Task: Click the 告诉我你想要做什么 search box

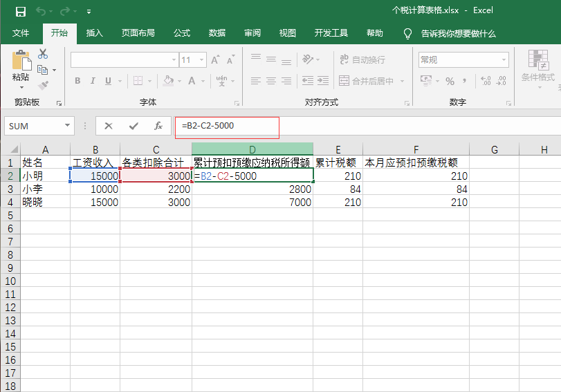Action: coord(458,34)
